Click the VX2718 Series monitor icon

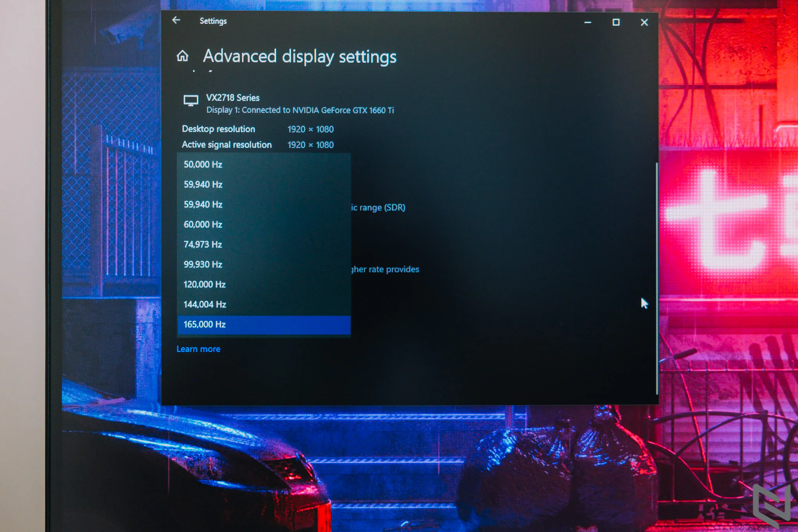coord(191,101)
